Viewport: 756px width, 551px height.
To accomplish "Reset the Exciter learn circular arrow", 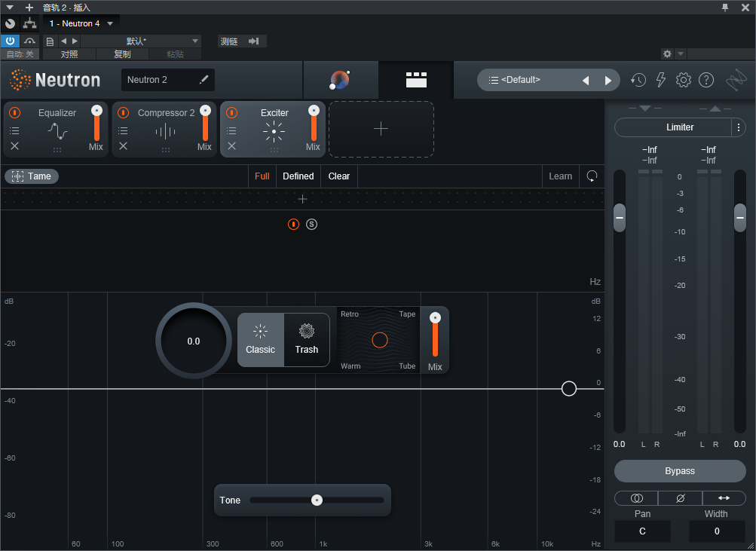I will click(x=592, y=176).
